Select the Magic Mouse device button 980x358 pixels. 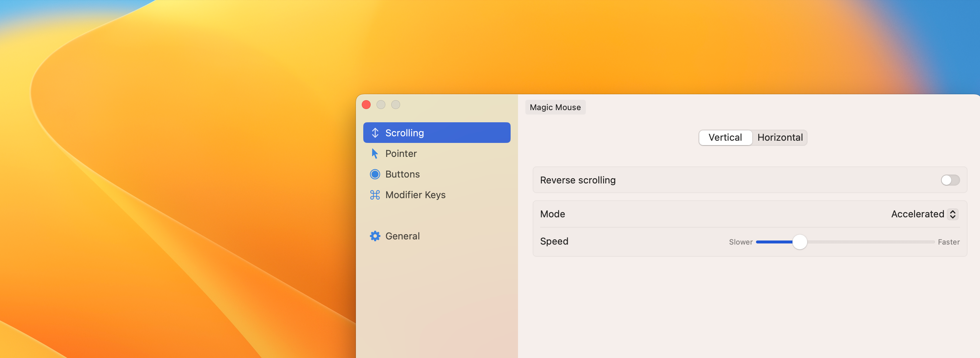pyautogui.click(x=555, y=107)
